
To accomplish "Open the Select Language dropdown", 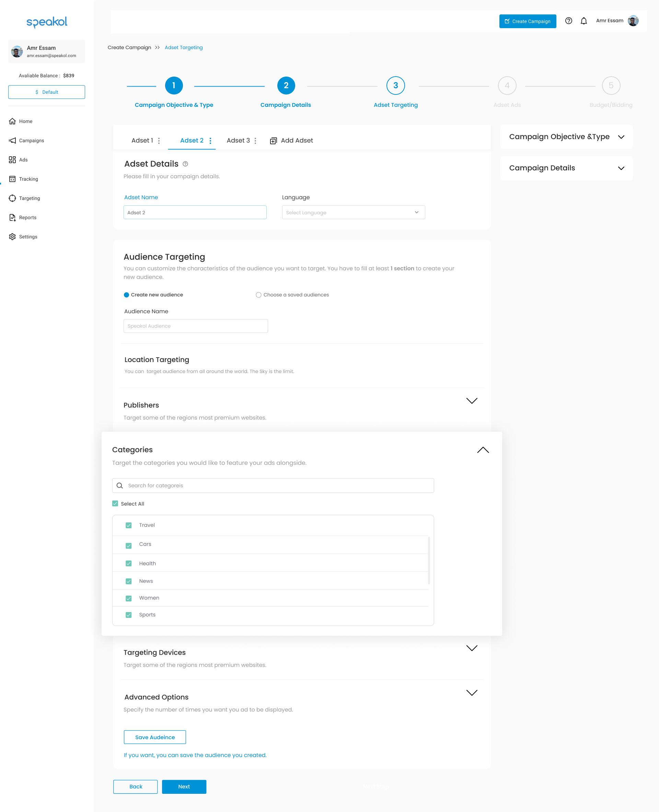I will pyautogui.click(x=354, y=212).
